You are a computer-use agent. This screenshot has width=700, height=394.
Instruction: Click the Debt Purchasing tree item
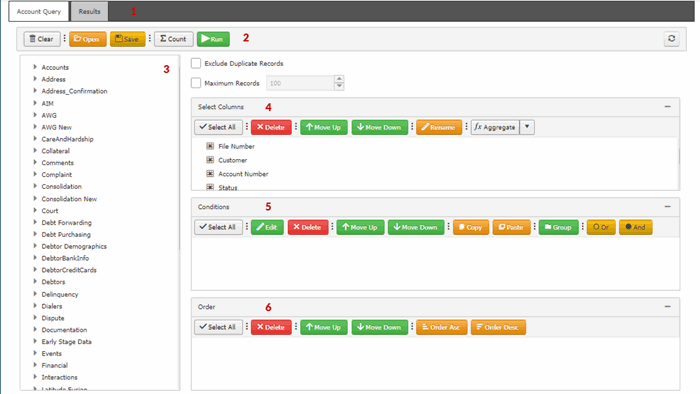pyautogui.click(x=66, y=234)
